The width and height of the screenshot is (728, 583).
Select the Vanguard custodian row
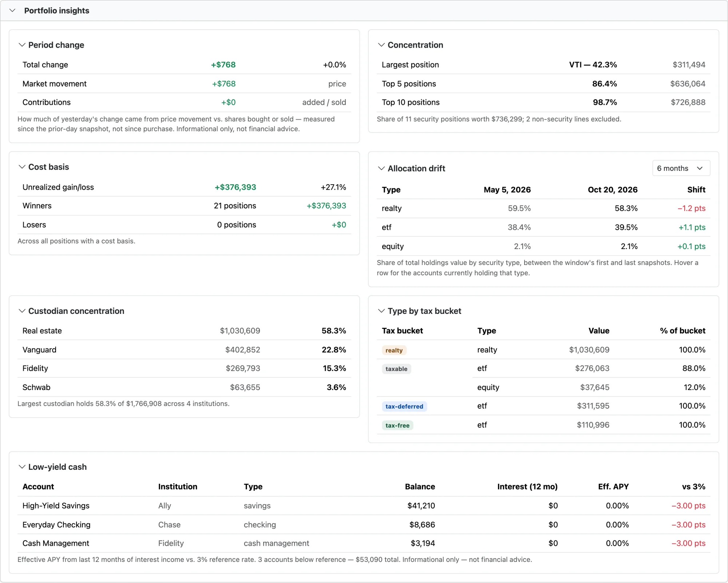[184, 350]
